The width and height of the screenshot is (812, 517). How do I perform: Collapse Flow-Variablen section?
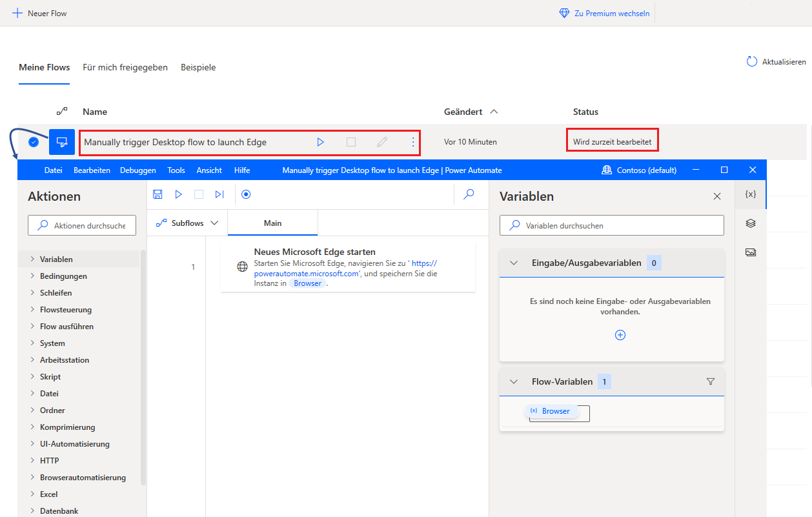(514, 381)
